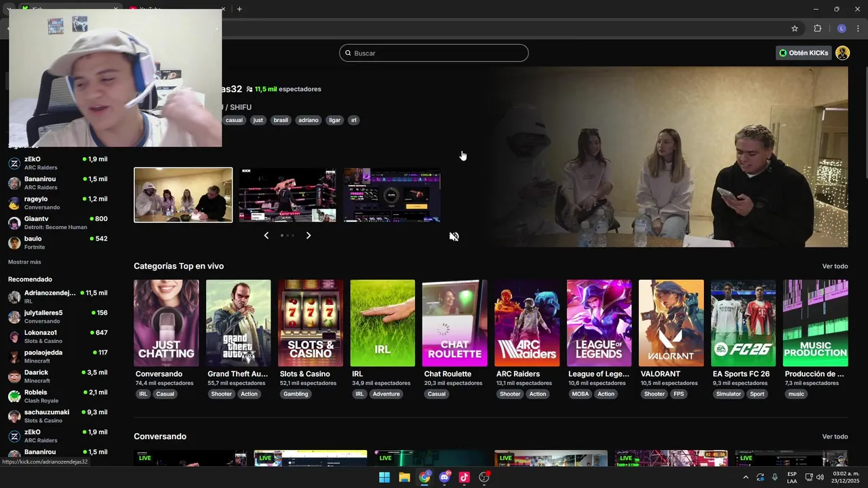Open the ARC Raiders category card
Image resolution: width=868 pixels, height=488 pixels.
[x=527, y=323]
